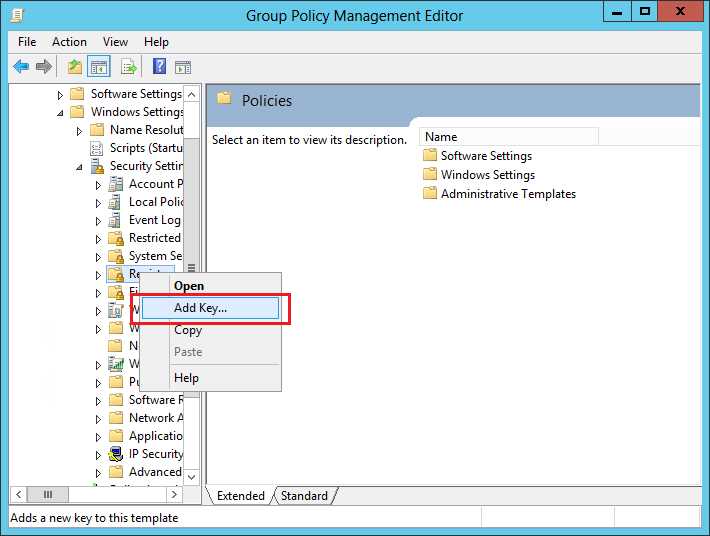Screen dimensions: 710x536
Task: Expand the Advanced Audit node
Action: (x=98, y=473)
